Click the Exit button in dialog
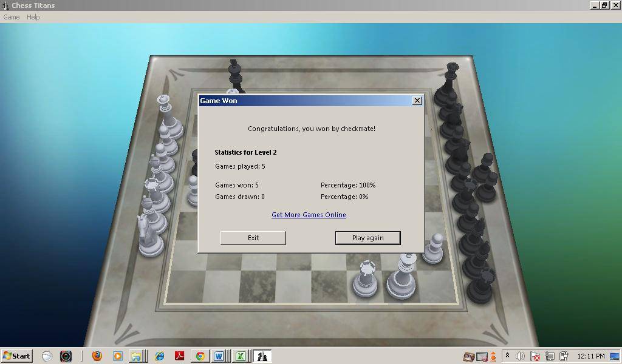Viewport: 622px width, 364px height. (253, 238)
